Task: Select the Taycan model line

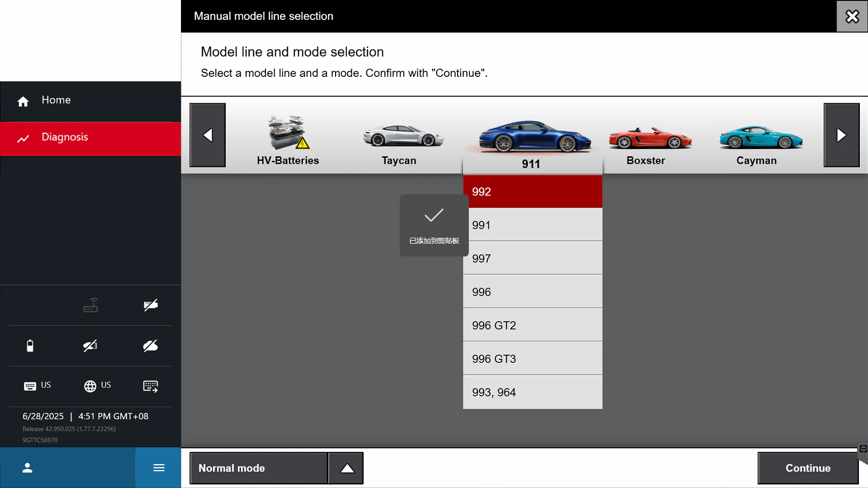Action: tap(400, 141)
